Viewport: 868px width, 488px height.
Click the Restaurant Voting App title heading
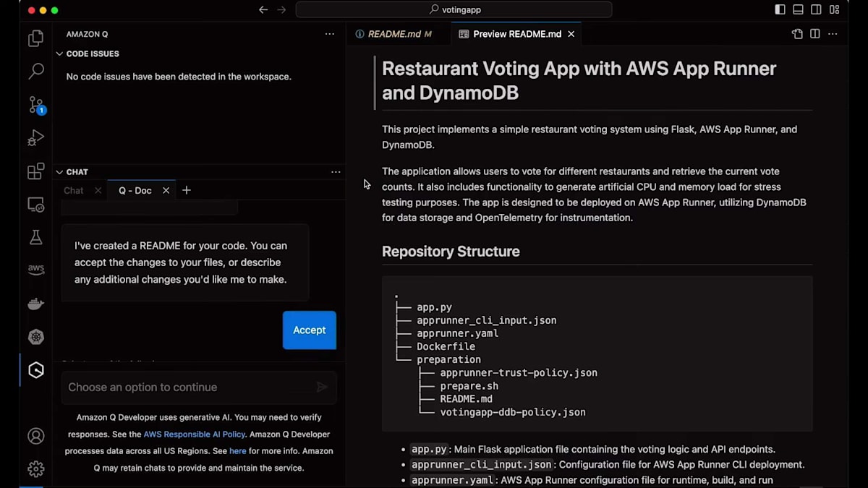[579, 80]
